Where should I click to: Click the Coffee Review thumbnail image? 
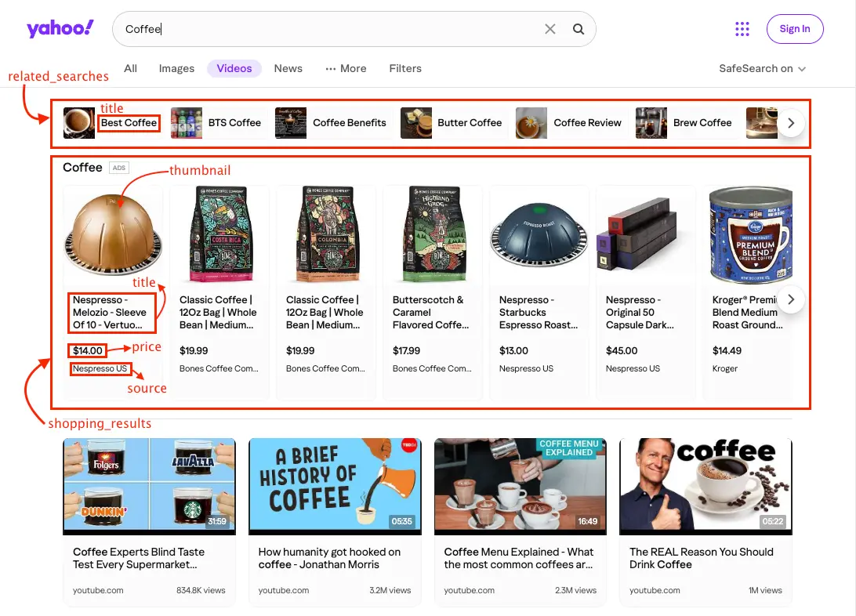coord(531,123)
